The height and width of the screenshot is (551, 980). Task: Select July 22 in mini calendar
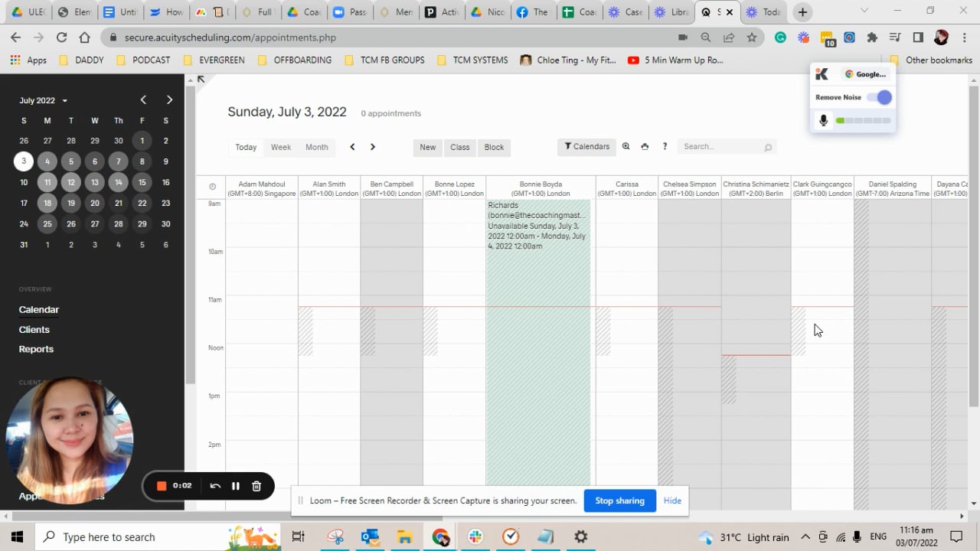pyautogui.click(x=142, y=203)
